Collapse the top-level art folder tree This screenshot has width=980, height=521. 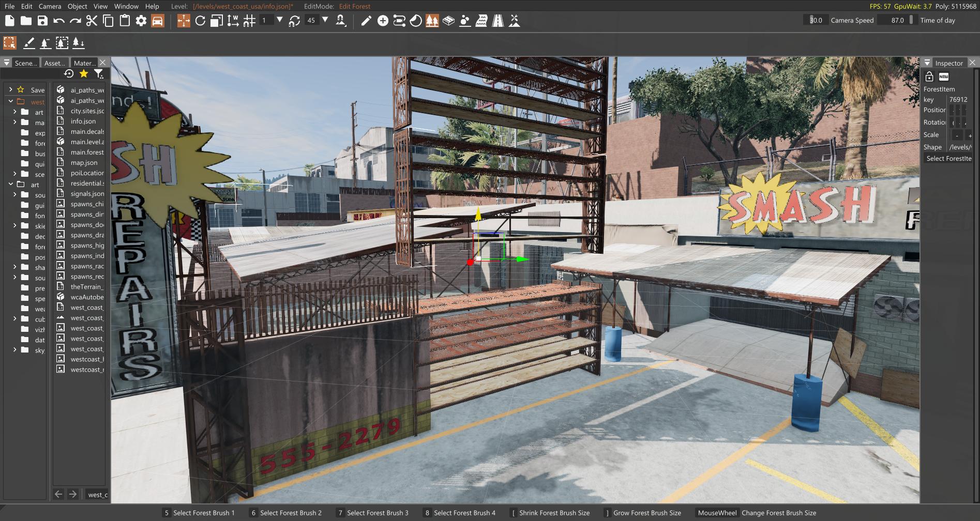[11, 185]
